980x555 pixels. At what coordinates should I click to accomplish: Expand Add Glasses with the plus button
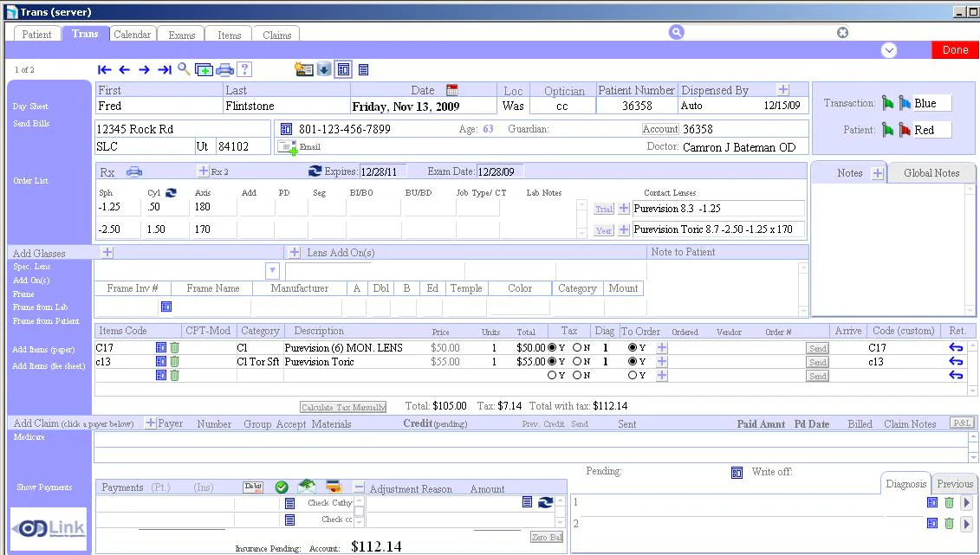coord(107,252)
